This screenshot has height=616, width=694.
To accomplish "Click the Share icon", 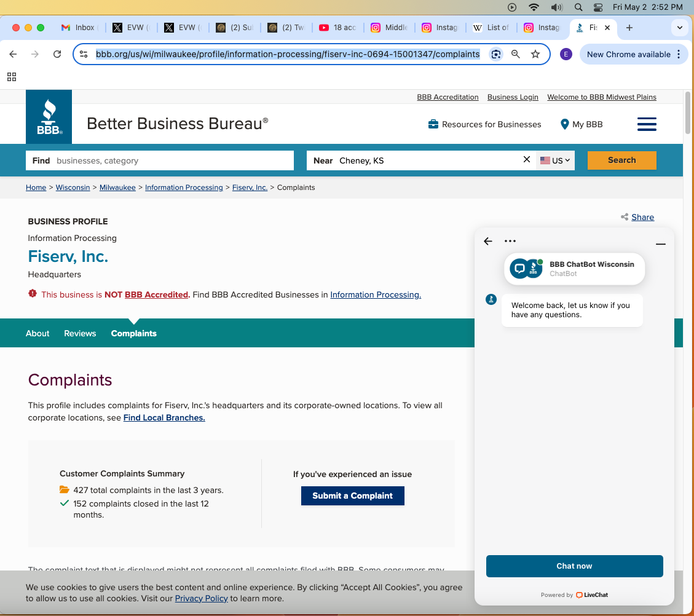I will pos(624,217).
